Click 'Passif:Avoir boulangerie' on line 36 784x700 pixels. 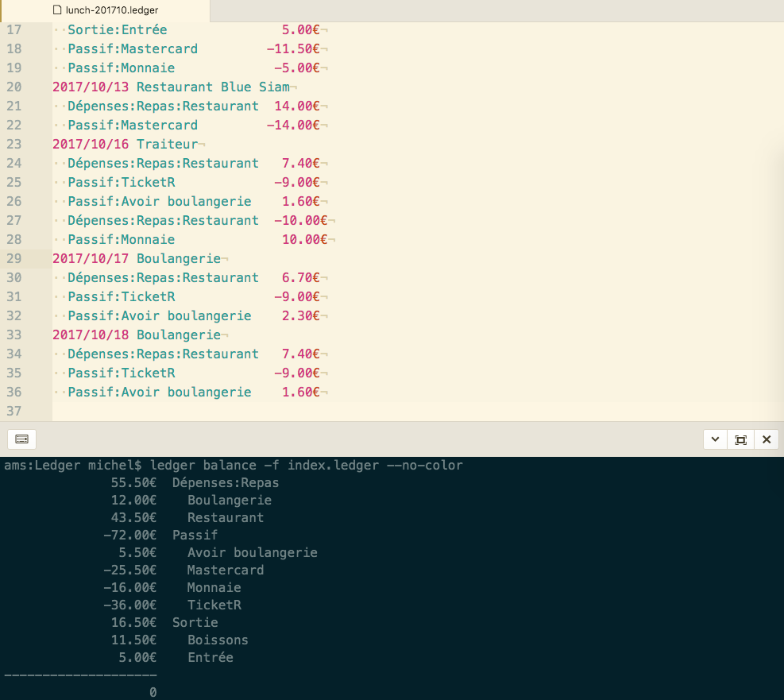160,392
